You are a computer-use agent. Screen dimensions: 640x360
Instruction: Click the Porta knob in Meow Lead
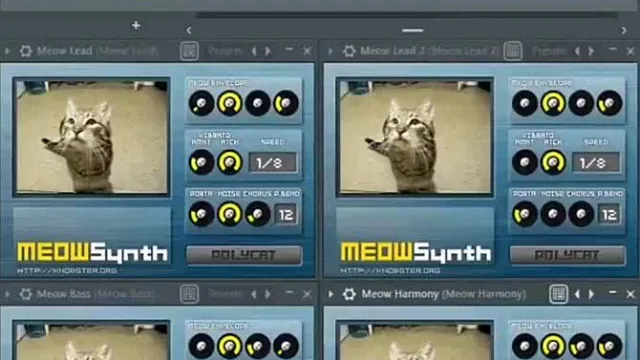202,214
